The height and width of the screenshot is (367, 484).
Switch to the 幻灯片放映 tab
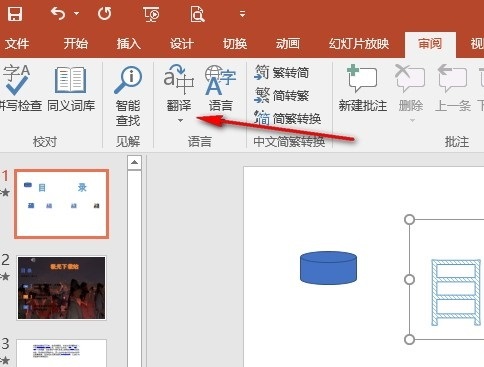359,44
